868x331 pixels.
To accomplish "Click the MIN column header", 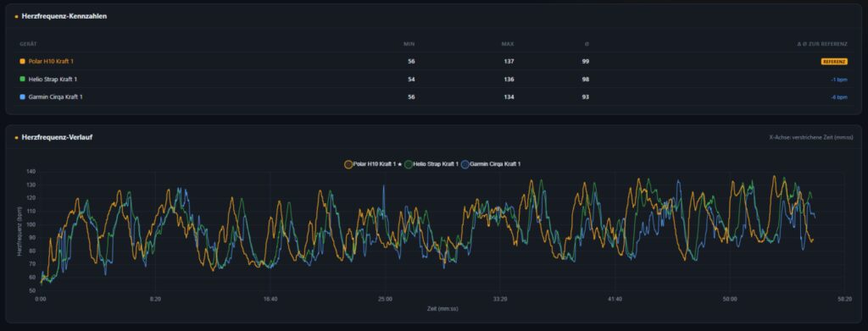I will click(x=409, y=44).
